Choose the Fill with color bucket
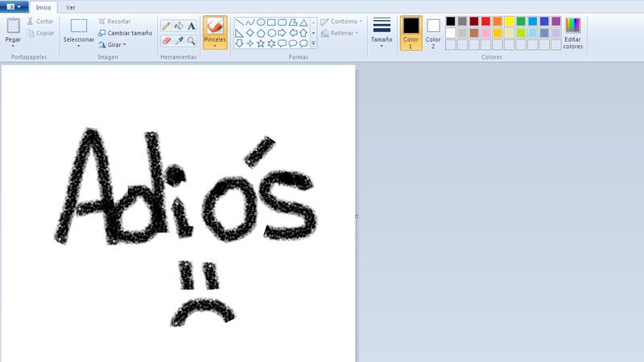 [x=179, y=26]
